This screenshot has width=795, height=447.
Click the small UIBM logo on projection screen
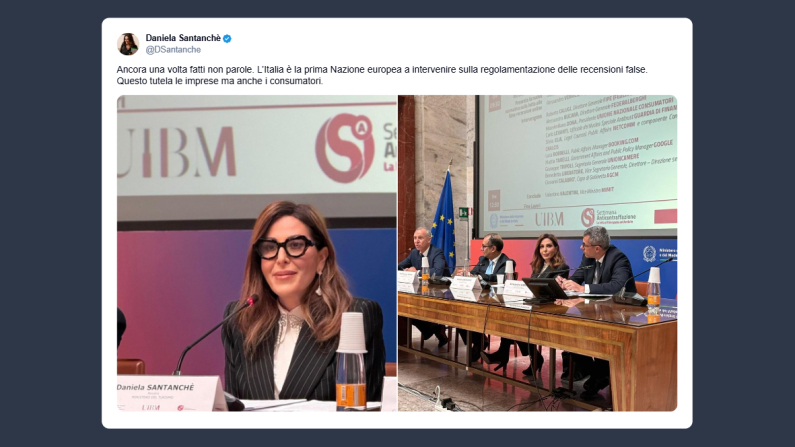550,219
